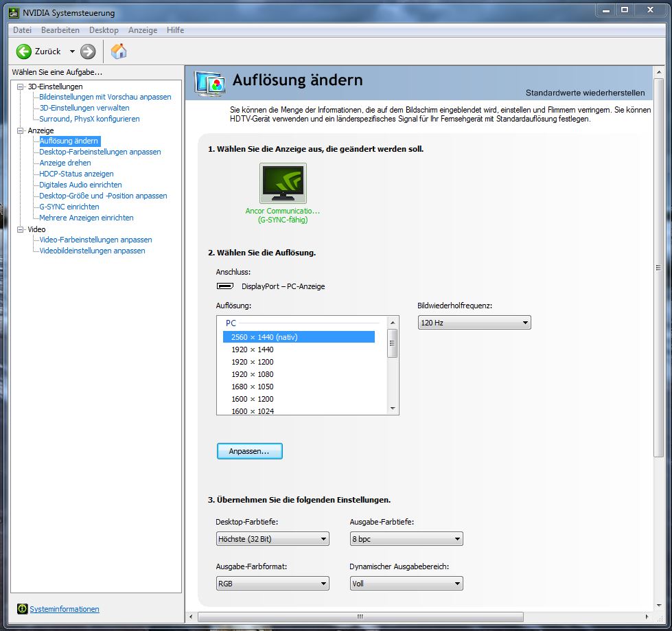Open the Bildwiederholfrequenz 120 Hz dropdown
The height and width of the screenshot is (631, 672).
474,322
